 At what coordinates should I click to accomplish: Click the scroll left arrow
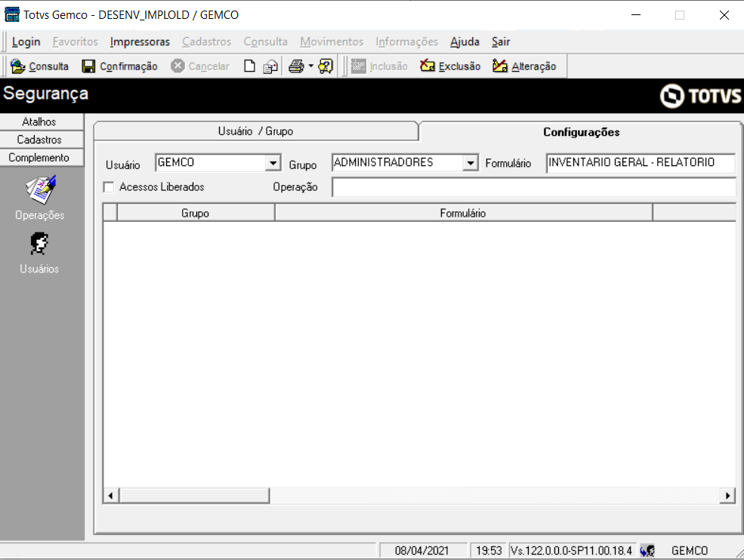[110, 496]
